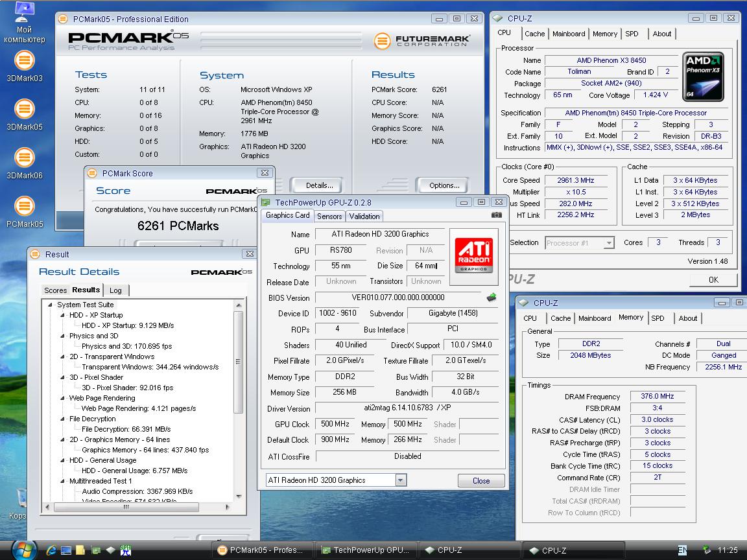Image resolution: width=747 pixels, height=560 pixels.
Task: Click the Details... button in PCMark05
Action: tap(319, 185)
